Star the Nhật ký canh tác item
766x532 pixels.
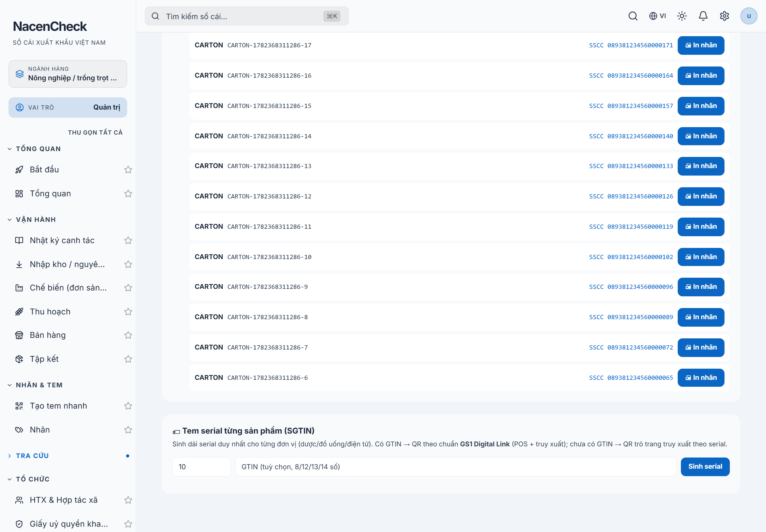(x=128, y=240)
